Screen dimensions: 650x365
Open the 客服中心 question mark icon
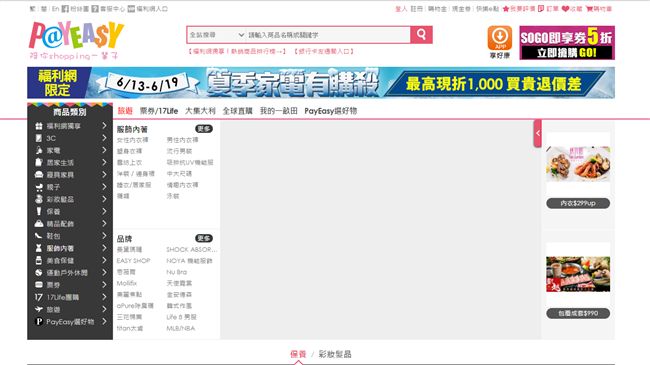pos(95,9)
